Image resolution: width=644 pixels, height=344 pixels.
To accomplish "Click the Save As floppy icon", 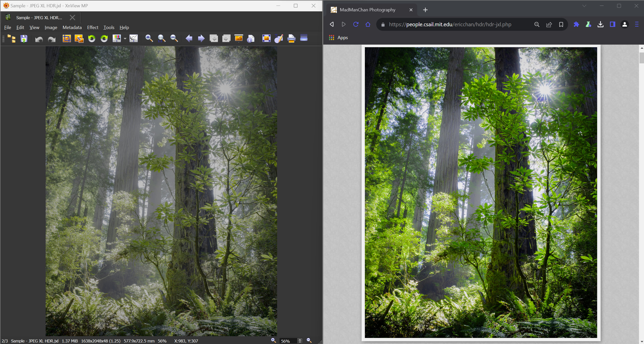I will 24,39.
